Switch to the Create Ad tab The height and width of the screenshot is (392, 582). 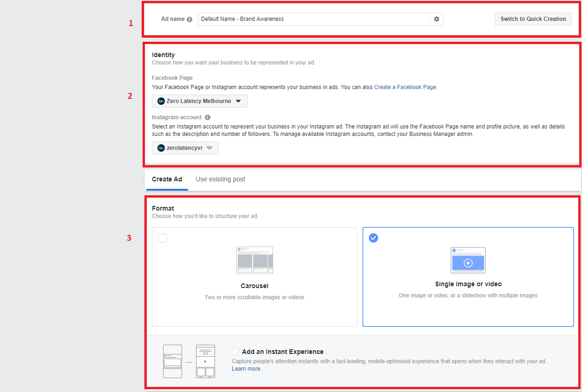[x=167, y=180]
